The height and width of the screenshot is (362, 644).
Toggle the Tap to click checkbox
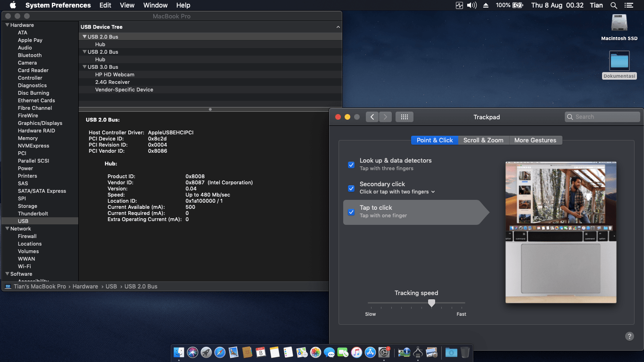click(351, 212)
